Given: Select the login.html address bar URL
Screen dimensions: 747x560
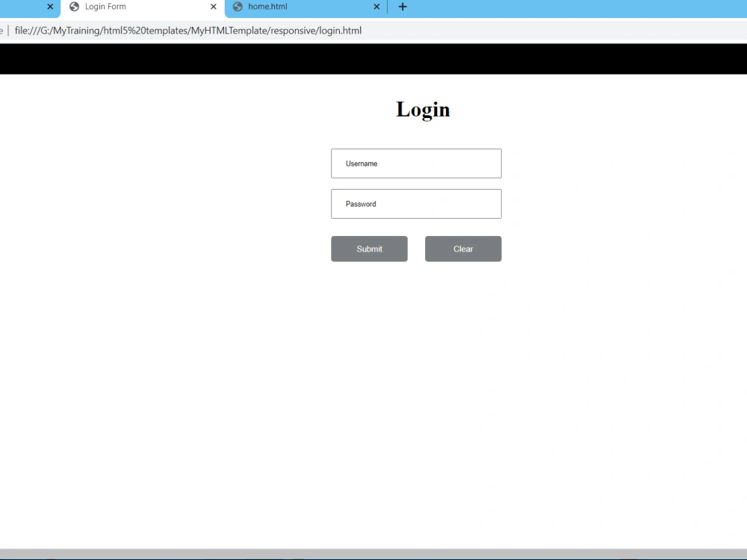Looking at the screenshot, I should 188,31.
